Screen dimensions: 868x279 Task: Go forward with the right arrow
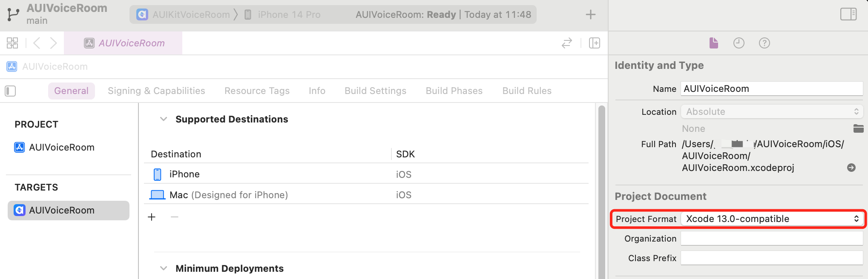[53, 43]
